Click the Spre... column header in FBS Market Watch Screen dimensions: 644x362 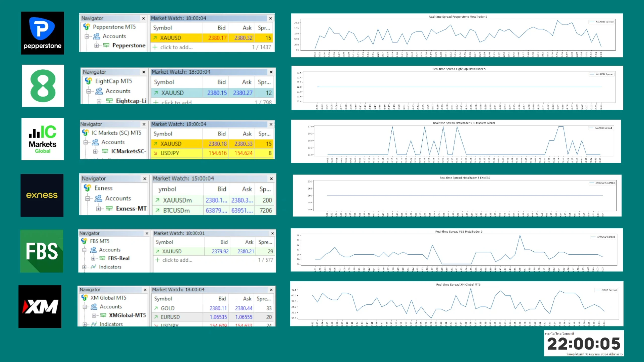265,242
